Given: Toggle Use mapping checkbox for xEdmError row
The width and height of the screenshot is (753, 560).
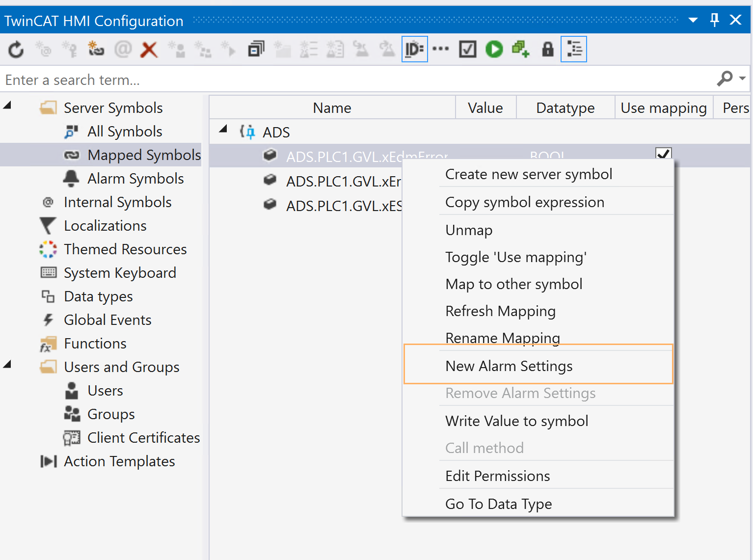Looking at the screenshot, I should pos(664,154).
